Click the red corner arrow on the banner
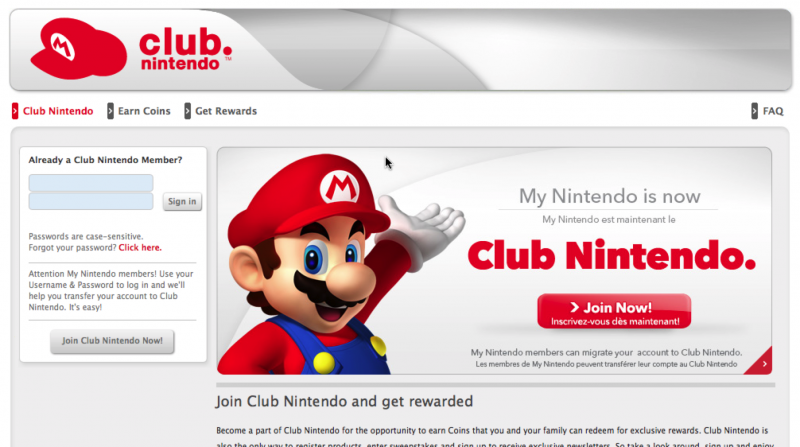The image size is (800, 447). pos(761,362)
